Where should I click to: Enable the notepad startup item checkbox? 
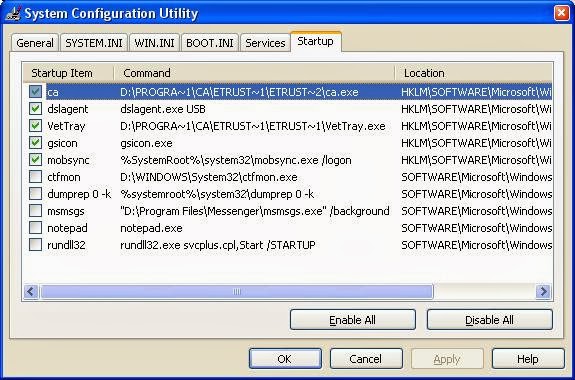coord(35,228)
